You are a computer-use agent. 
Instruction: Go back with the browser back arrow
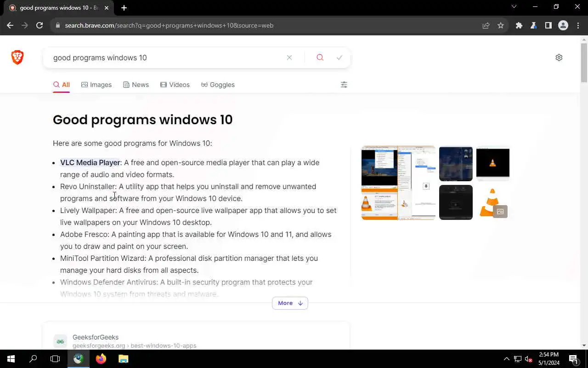pyautogui.click(x=10, y=25)
